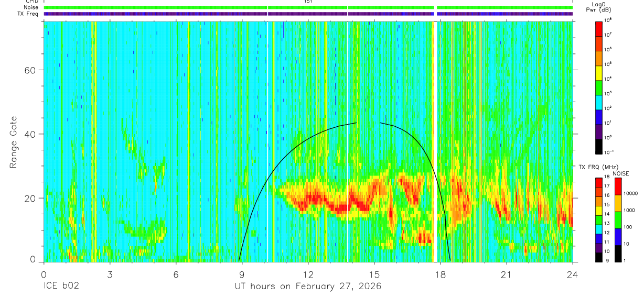Screen dimensions: 644x297
Task: Select the red segment of the TX FRQ color bar
Action: [598, 182]
